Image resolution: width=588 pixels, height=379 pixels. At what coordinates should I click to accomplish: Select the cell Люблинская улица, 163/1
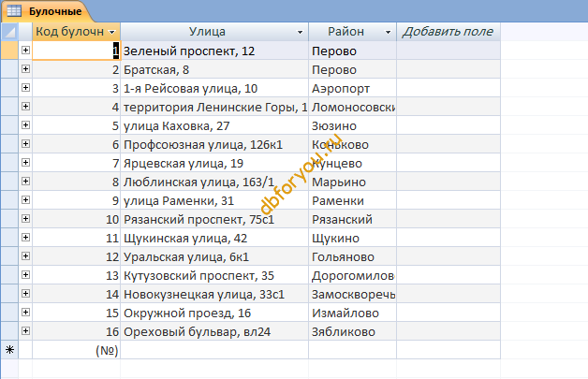click(214, 182)
